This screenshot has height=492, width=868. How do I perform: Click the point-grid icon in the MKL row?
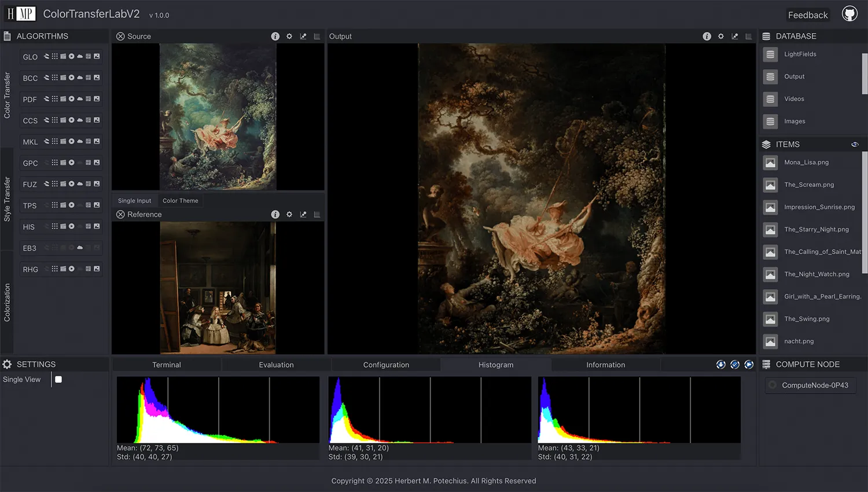pyautogui.click(x=55, y=141)
